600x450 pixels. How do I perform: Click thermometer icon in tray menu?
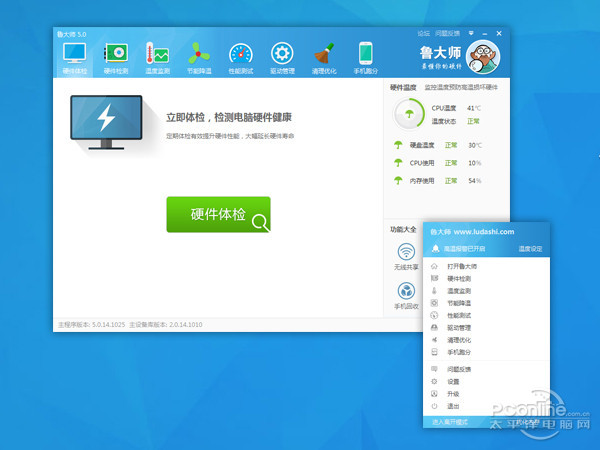point(434,290)
